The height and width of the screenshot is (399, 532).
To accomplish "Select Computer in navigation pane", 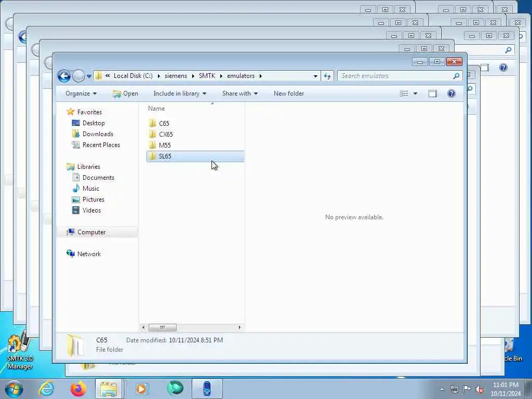I will click(97, 232).
